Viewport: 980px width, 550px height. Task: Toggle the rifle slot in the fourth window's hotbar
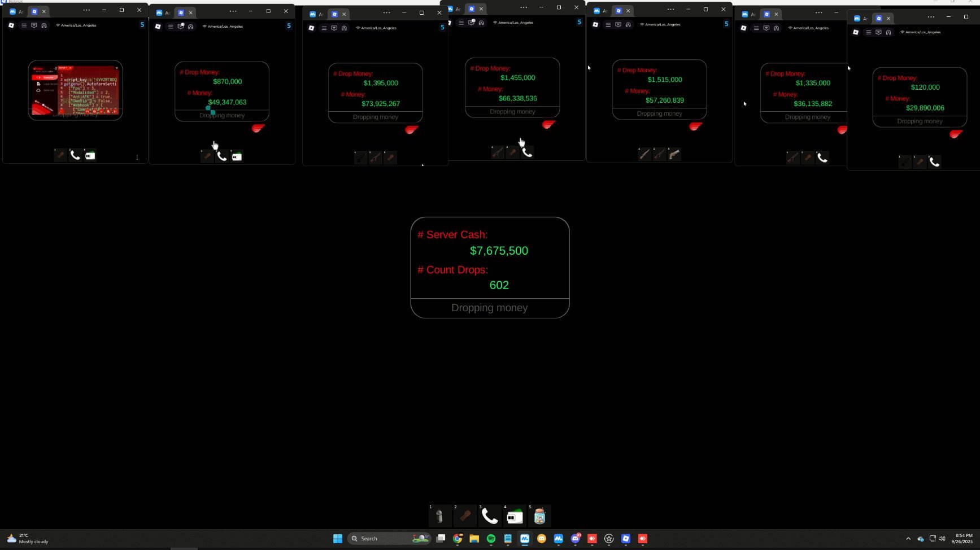[498, 151]
